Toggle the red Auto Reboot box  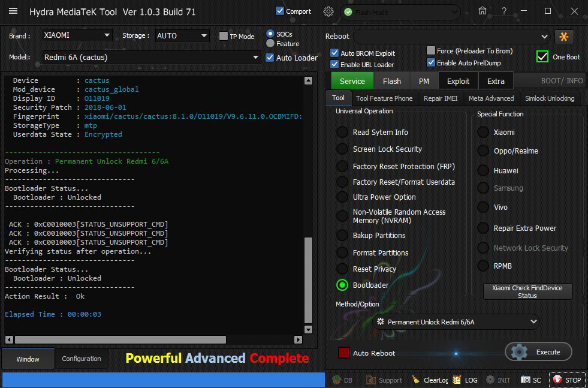344,353
